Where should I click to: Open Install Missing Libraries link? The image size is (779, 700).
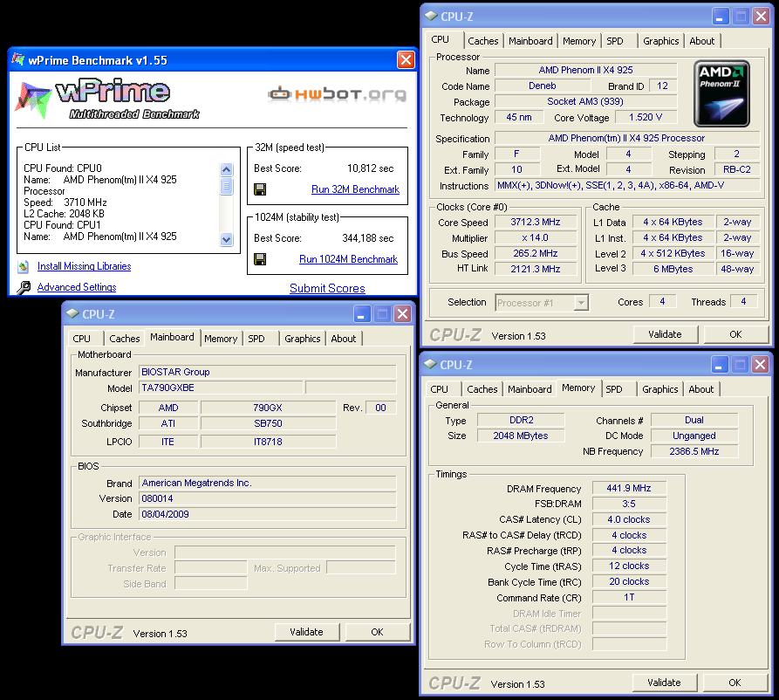coord(84,266)
